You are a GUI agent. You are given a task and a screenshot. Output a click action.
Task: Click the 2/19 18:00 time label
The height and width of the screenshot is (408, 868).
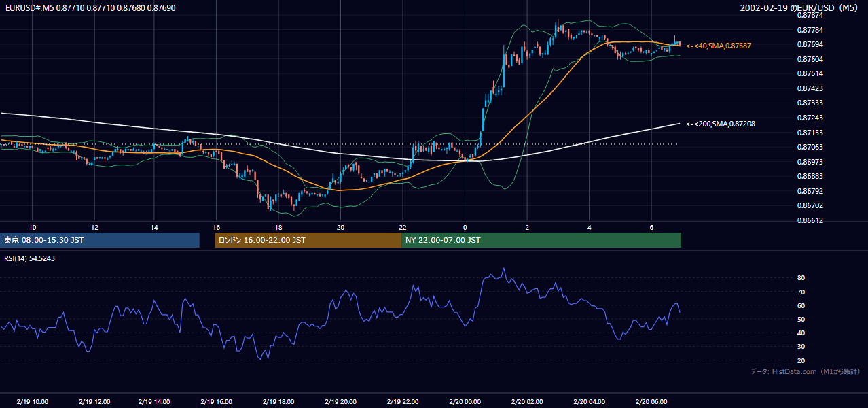(278, 402)
